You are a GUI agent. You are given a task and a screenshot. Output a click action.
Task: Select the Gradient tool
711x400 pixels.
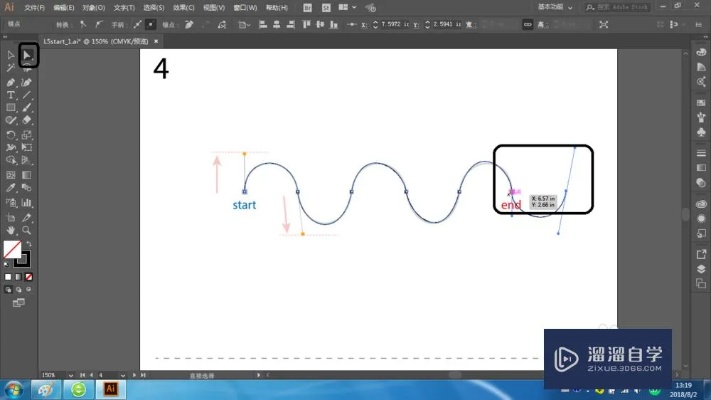(27, 175)
